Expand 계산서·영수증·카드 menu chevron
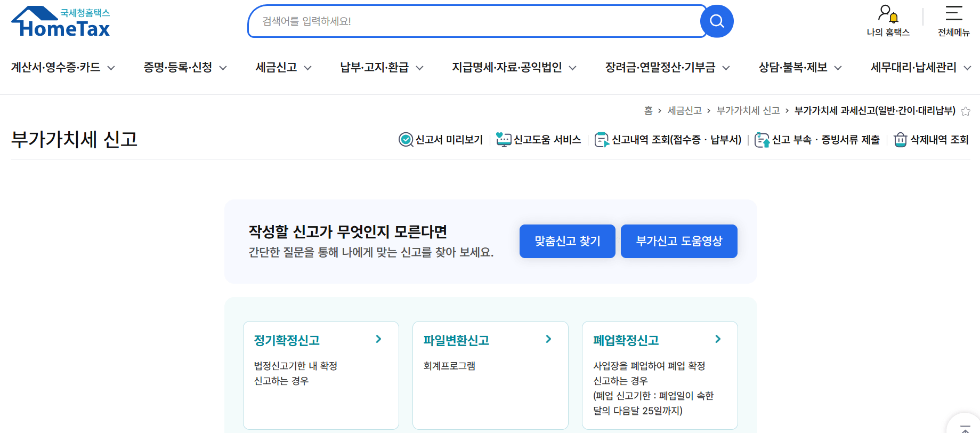 111,68
